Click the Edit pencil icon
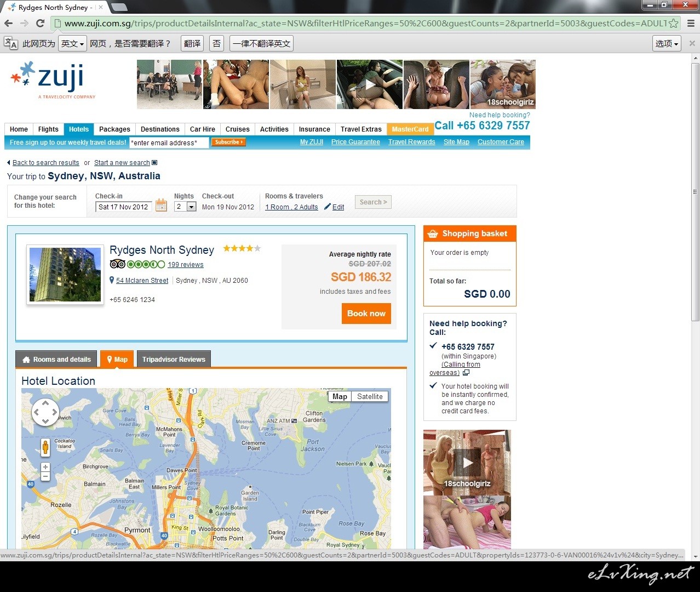 (328, 207)
